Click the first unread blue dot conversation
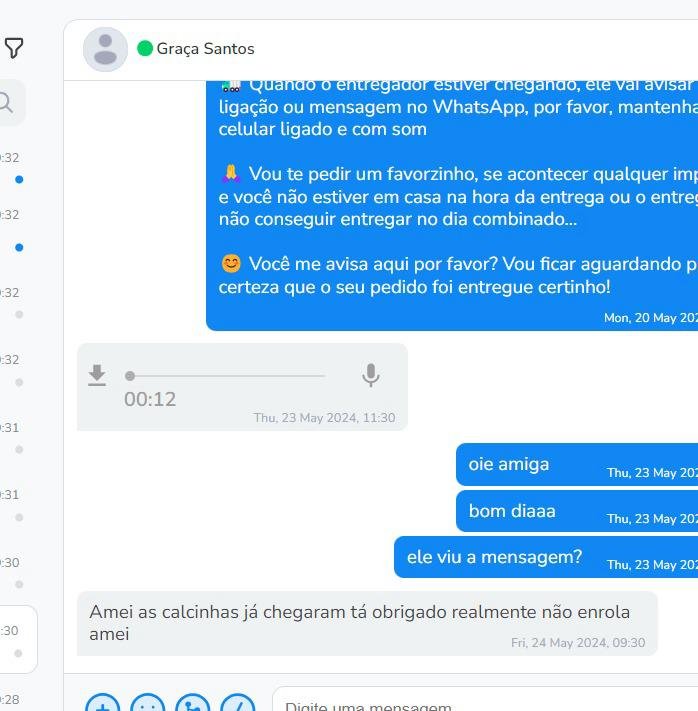 (x=19, y=179)
